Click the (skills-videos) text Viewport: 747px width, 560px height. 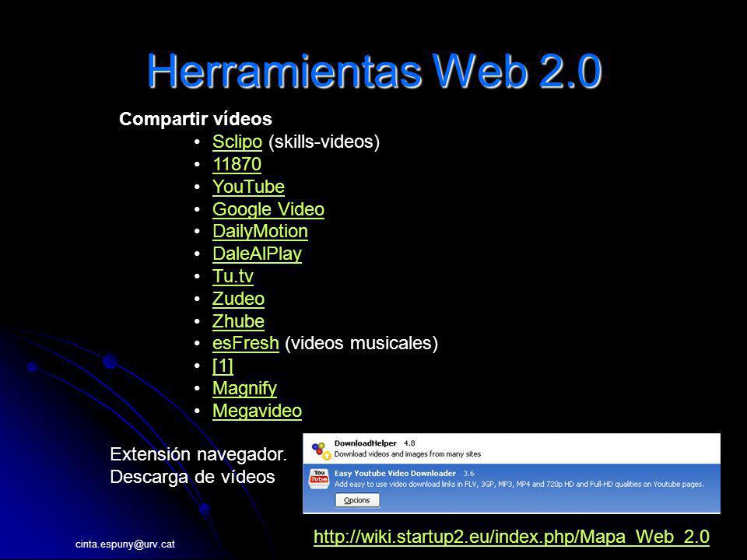point(324,142)
